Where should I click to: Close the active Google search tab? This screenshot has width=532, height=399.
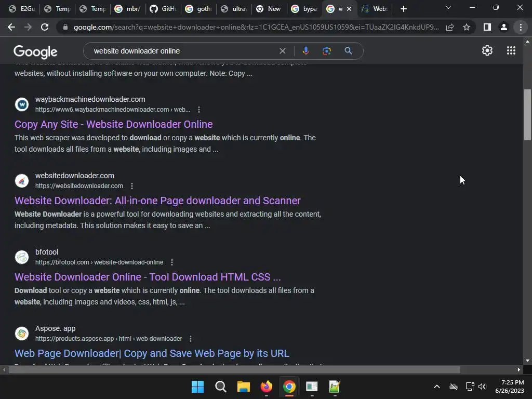(x=349, y=9)
